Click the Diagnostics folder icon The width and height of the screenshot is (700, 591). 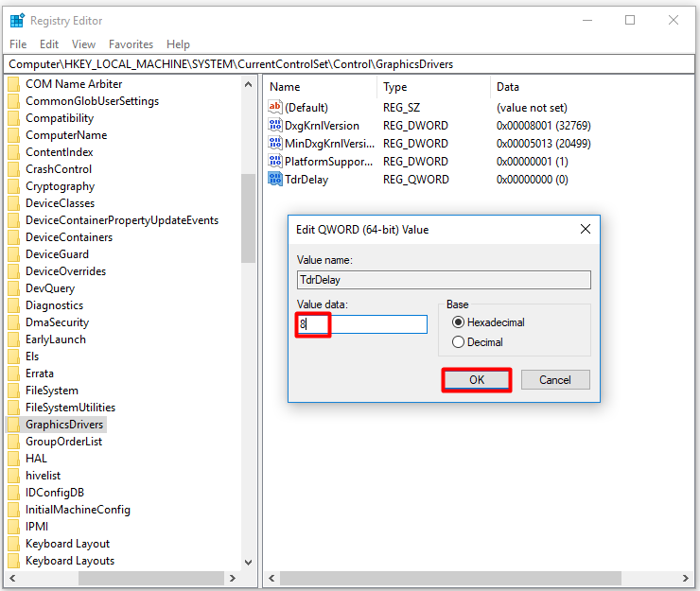pyautogui.click(x=14, y=305)
